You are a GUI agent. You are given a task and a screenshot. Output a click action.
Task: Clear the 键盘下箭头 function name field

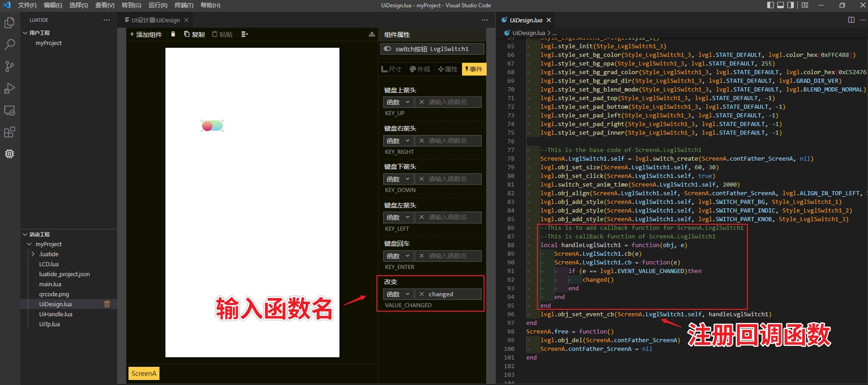(x=421, y=179)
